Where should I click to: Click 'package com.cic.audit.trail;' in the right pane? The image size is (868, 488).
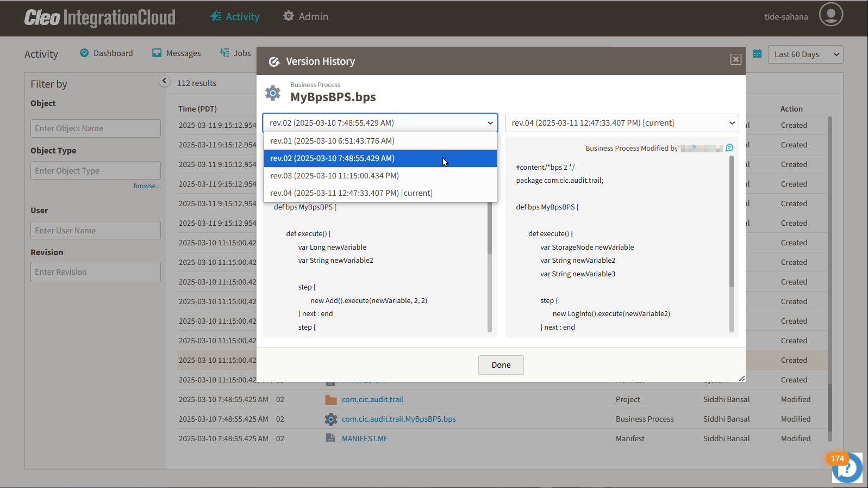click(x=559, y=180)
